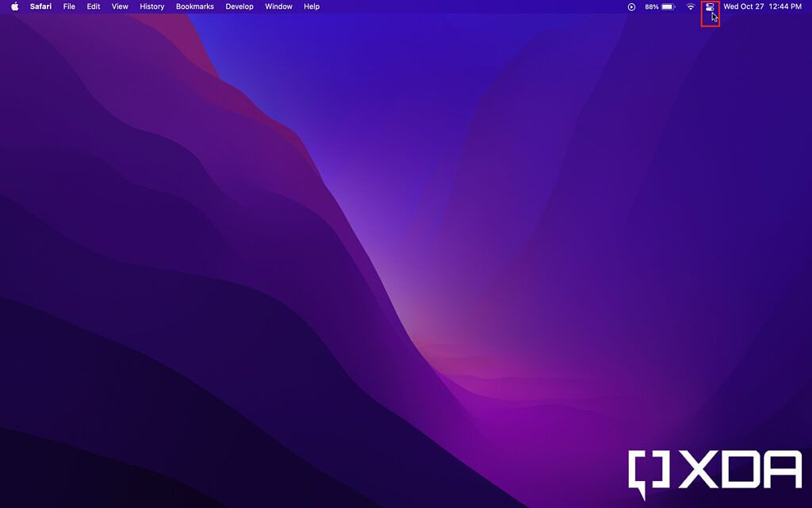Viewport: 812px width, 508px height.
Task: Click the Now Playing icon
Action: tap(630, 6)
